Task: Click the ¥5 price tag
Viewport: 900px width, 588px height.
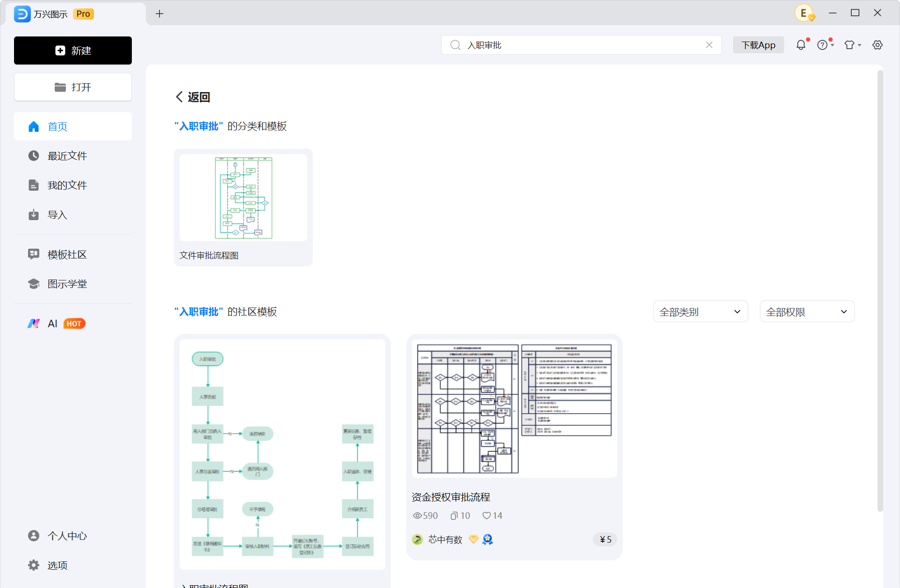Action: [605, 539]
